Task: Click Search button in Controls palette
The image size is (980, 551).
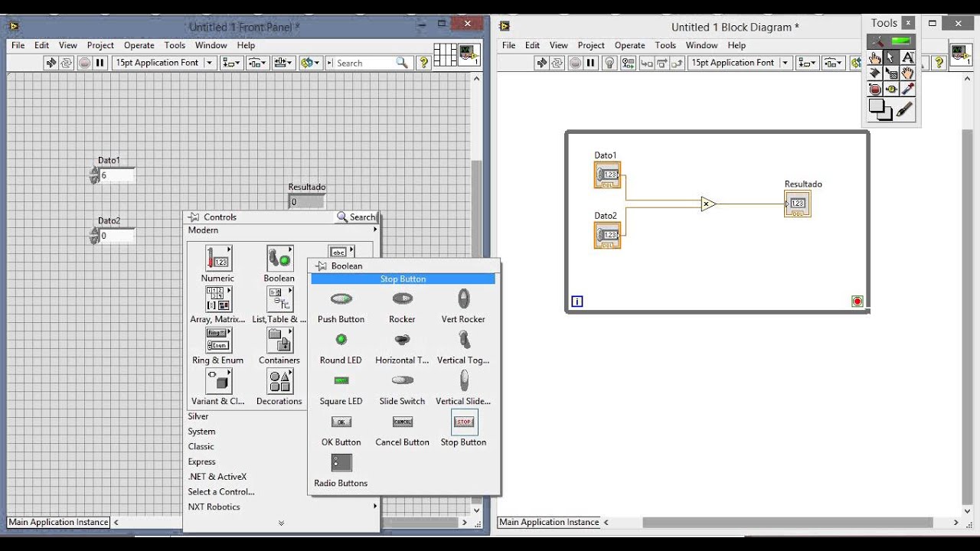Action: coord(357,217)
